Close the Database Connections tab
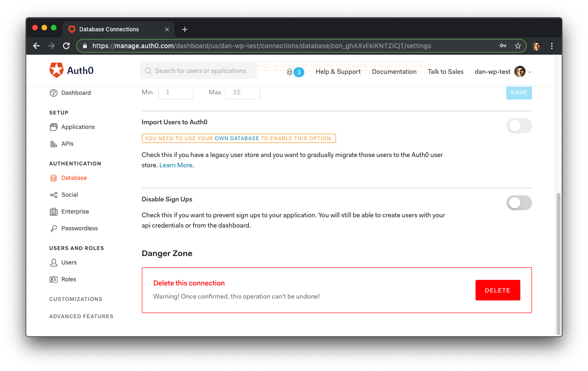This screenshot has width=588, height=371. tap(167, 29)
